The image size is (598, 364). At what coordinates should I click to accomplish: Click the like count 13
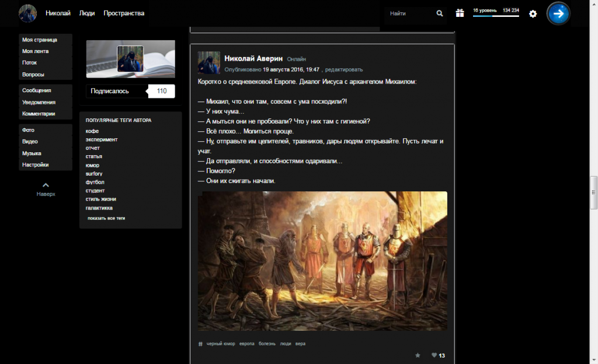point(441,356)
